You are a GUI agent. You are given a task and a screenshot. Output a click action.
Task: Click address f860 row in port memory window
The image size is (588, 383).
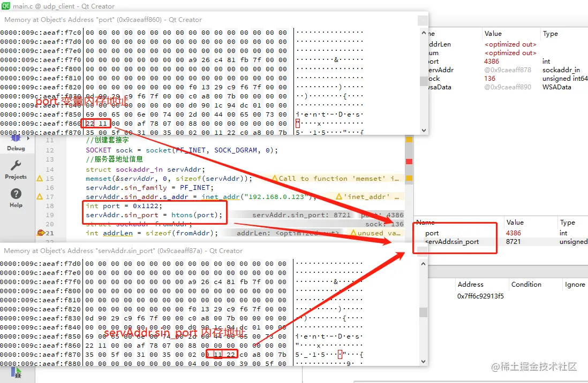(41, 123)
